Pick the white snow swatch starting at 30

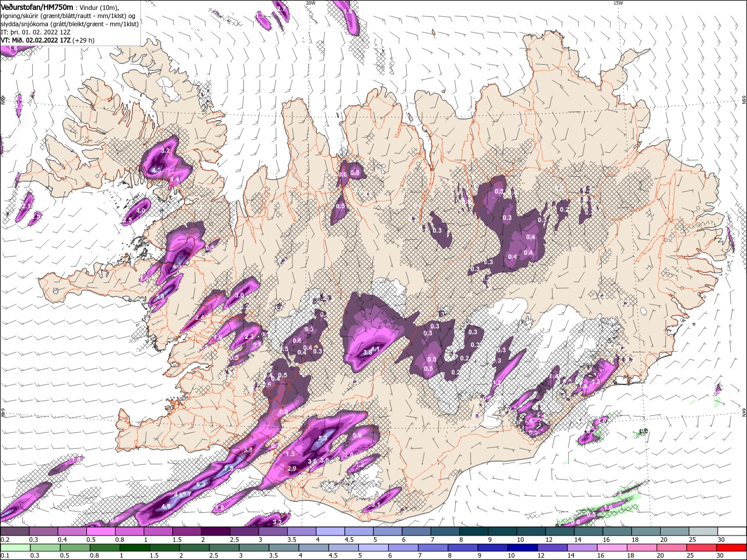tap(731, 531)
